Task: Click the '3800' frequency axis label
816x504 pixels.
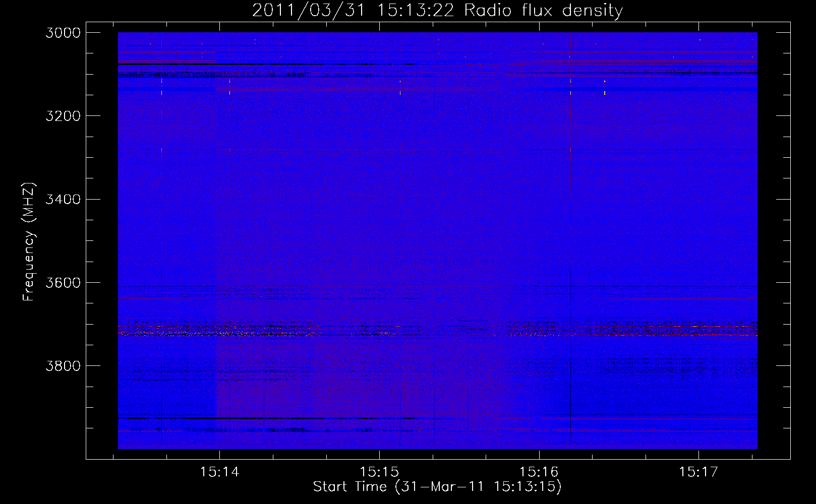Action: [63, 365]
